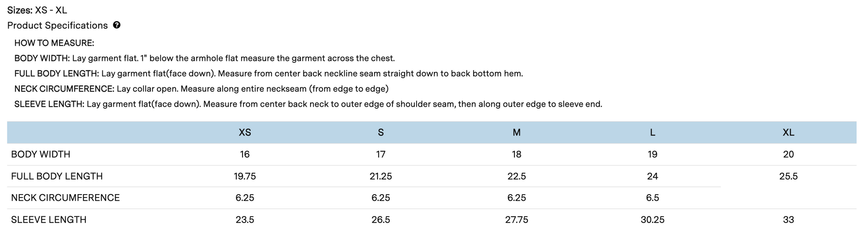
Task: Click the SLEEVE LENGTH row label
Action: pyautogui.click(x=49, y=220)
